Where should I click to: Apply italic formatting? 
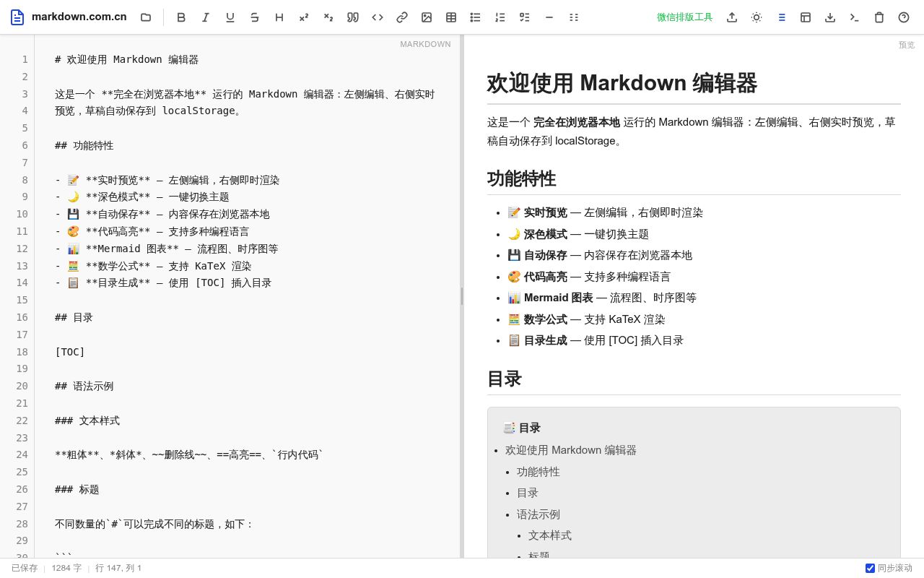pos(206,17)
